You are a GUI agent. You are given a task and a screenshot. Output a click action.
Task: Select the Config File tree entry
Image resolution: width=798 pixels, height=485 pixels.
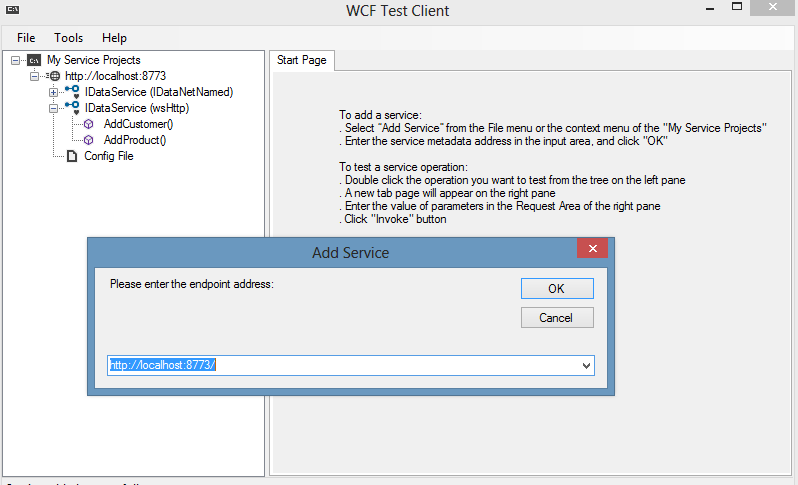pyautogui.click(x=109, y=156)
